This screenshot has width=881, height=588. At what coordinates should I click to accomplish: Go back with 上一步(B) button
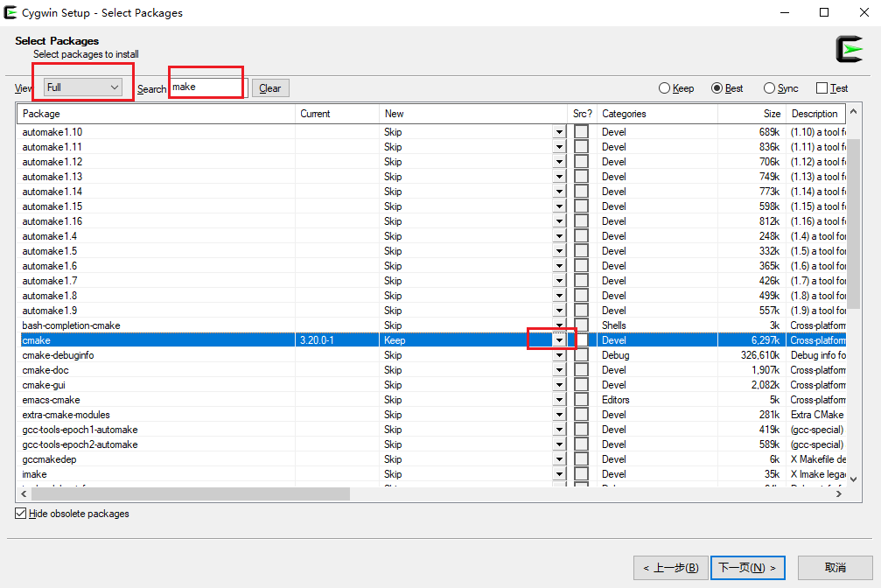tap(671, 568)
